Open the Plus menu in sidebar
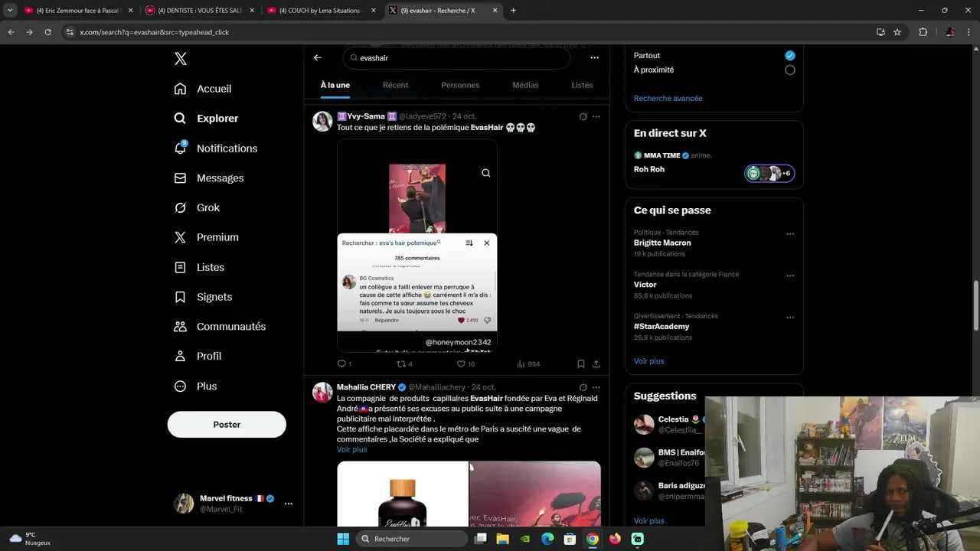 tap(195, 386)
